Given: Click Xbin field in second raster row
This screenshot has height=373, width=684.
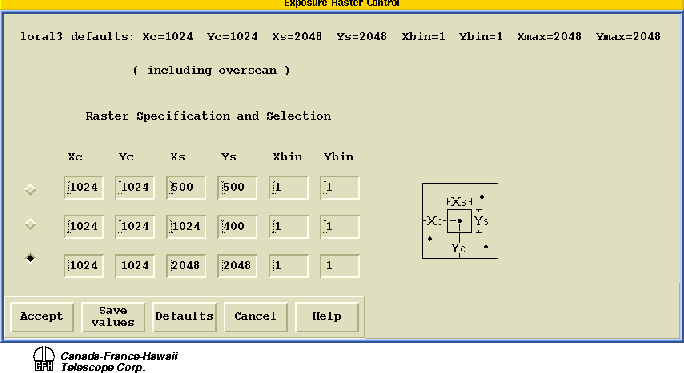Looking at the screenshot, I should click(289, 226).
